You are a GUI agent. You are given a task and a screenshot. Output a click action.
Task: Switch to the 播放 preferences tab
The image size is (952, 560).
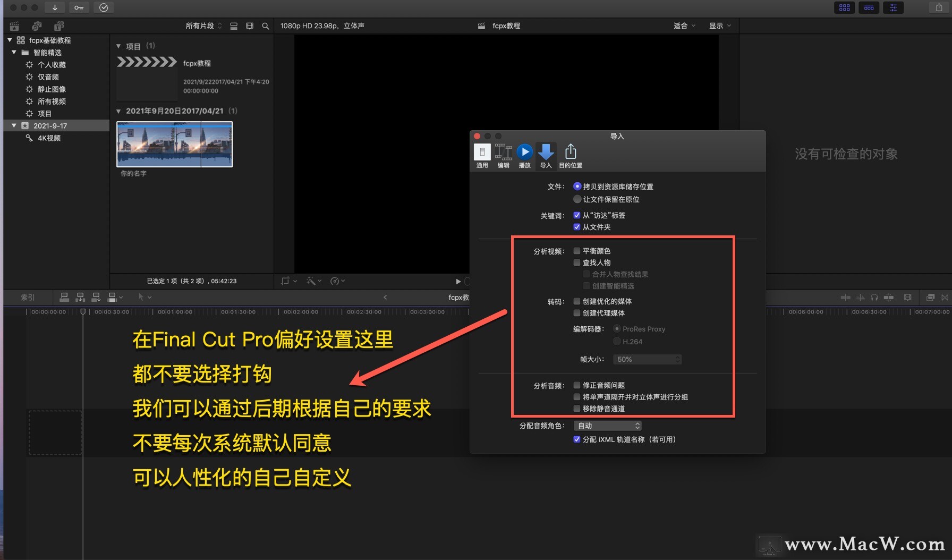(x=524, y=156)
